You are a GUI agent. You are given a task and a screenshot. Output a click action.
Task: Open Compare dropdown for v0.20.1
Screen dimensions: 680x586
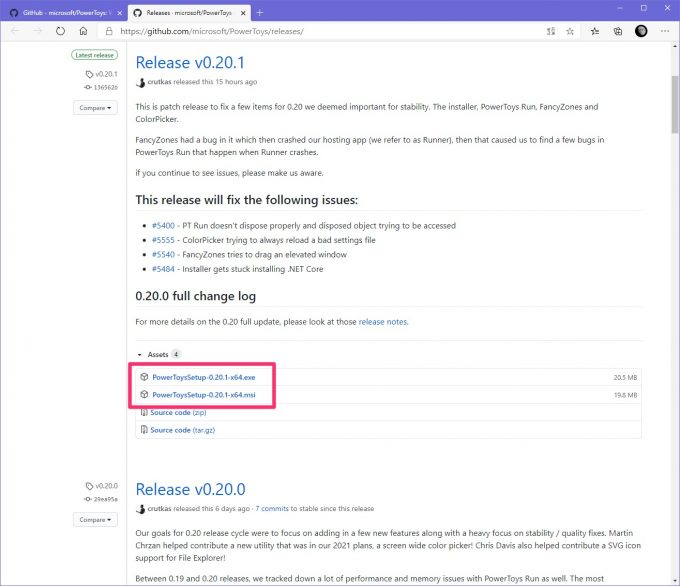[95, 108]
